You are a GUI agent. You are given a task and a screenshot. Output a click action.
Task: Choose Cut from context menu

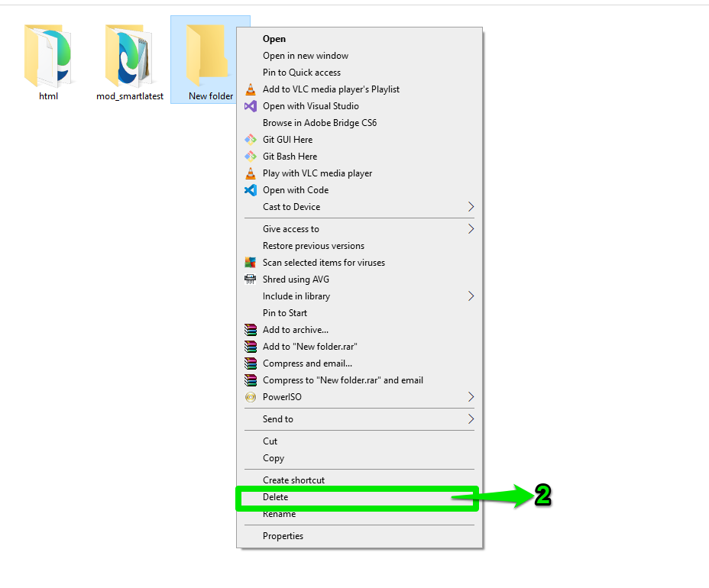tap(360, 441)
